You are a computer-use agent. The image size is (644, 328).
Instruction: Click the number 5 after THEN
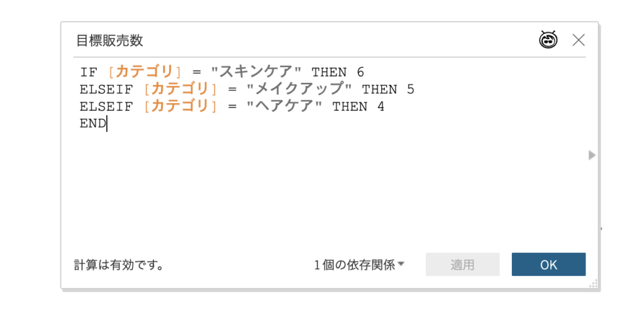tap(410, 89)
